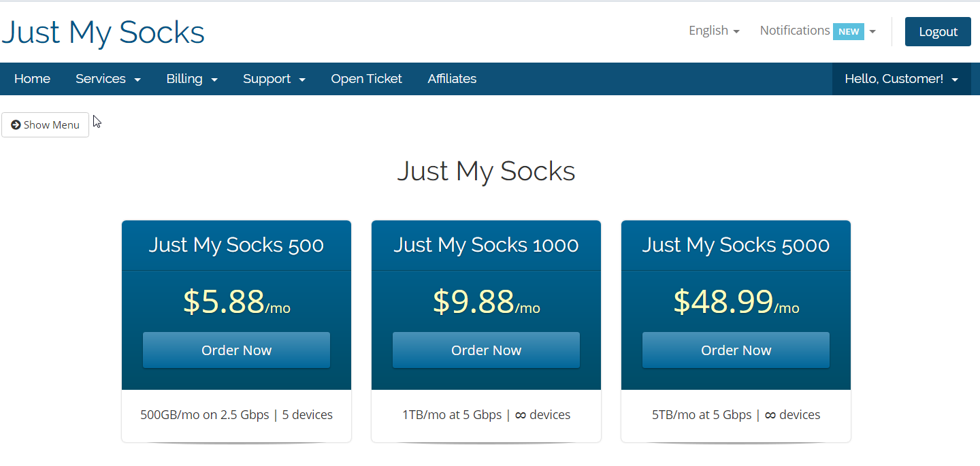
Task: Open the Support dropdown menu
Action: (274, 79)
